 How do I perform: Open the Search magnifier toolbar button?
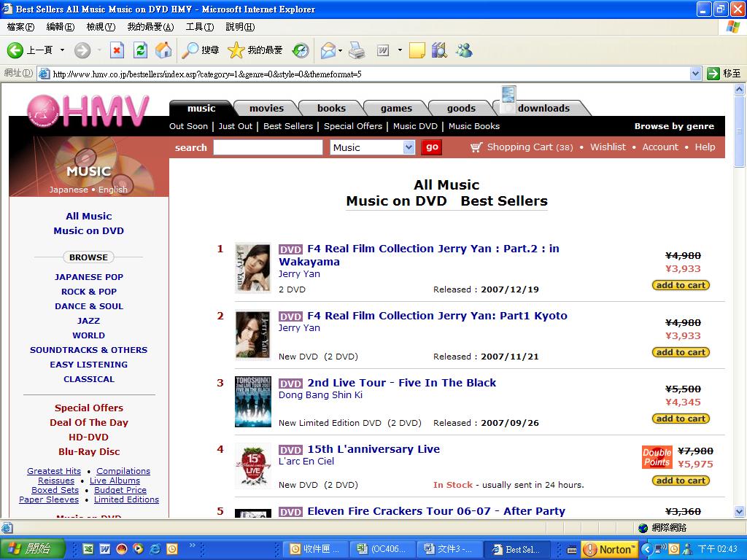click(x=200, y=50)
